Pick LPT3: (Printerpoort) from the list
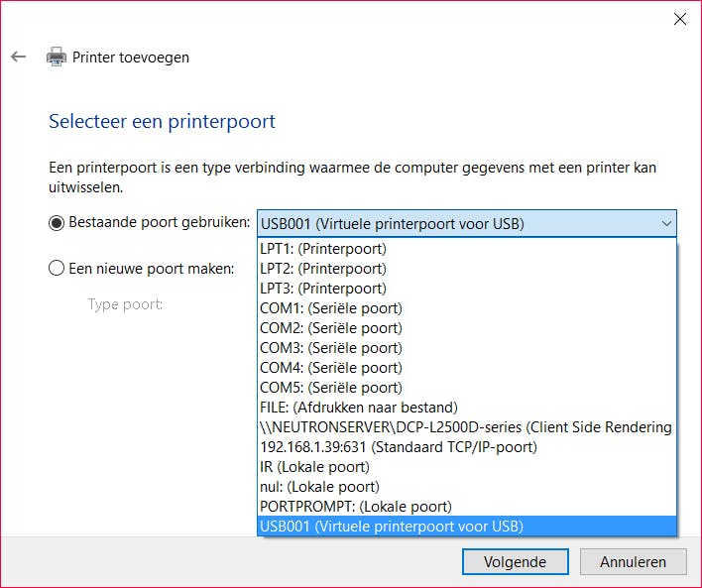The height and width of the screenshot is (588, 702). coord(322,289)
